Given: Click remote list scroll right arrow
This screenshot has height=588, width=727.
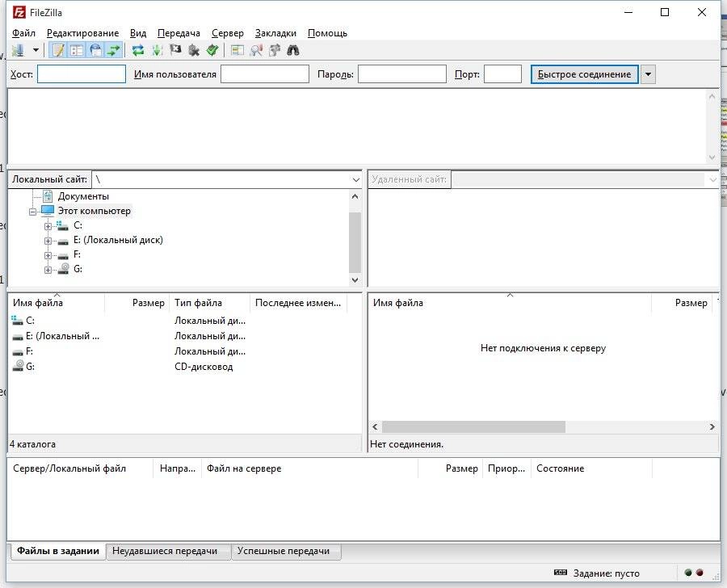Looking at the screenshot, I should 712,426.
